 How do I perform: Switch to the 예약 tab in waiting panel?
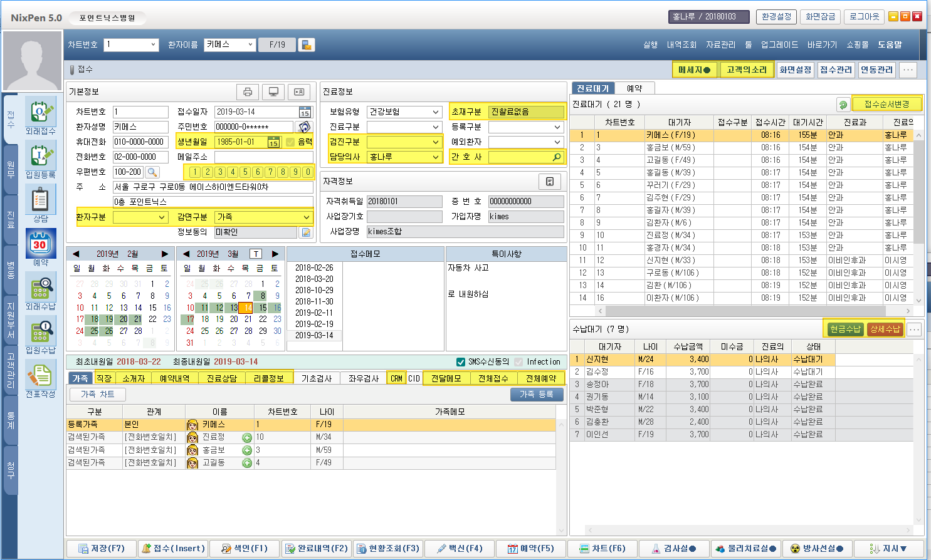tap(634, 88)
